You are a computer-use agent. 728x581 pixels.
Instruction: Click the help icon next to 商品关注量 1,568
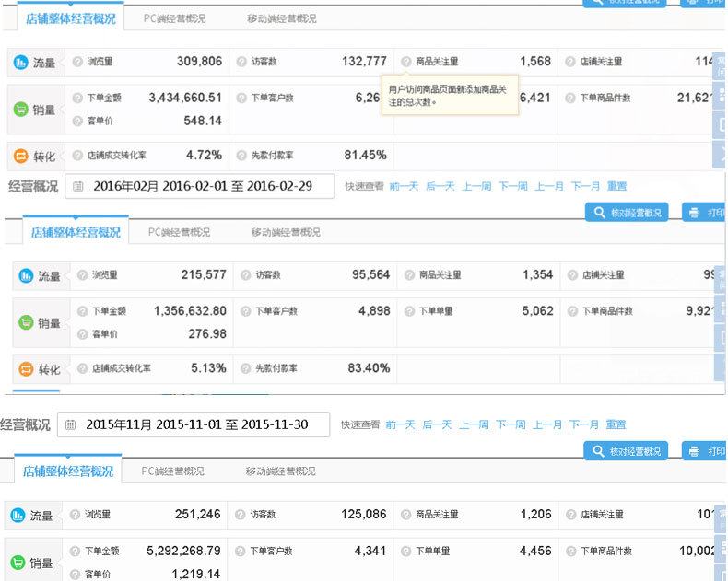[406, 62]
